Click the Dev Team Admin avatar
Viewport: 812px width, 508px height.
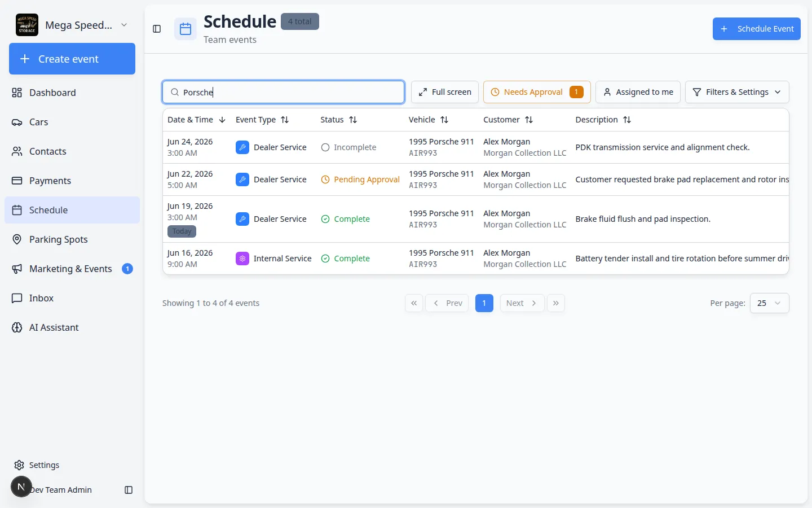click(21, 487)
